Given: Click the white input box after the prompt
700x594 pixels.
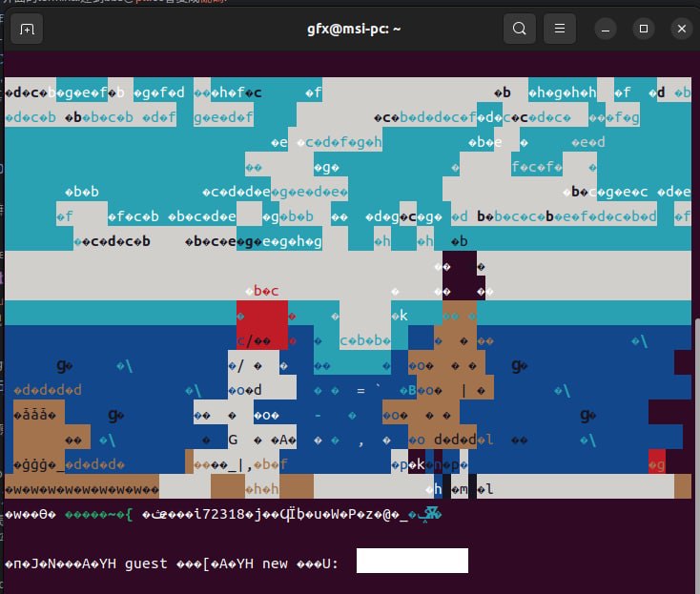Looking at the screenshot, I should point(412,561).
